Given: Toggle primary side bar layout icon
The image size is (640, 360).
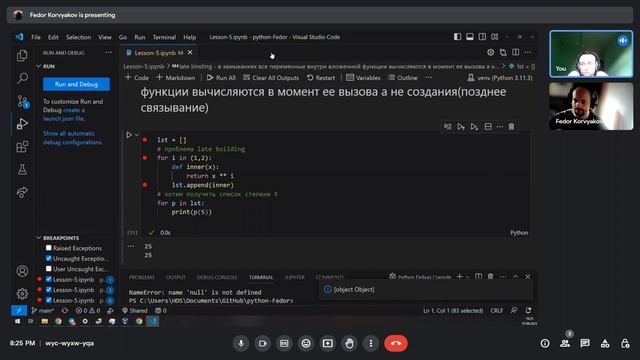Looking at the screenshot, I should point(457,37).
